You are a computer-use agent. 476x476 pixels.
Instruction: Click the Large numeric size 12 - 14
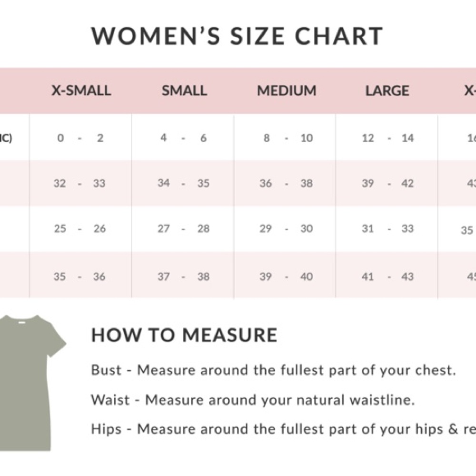[387, 138]
